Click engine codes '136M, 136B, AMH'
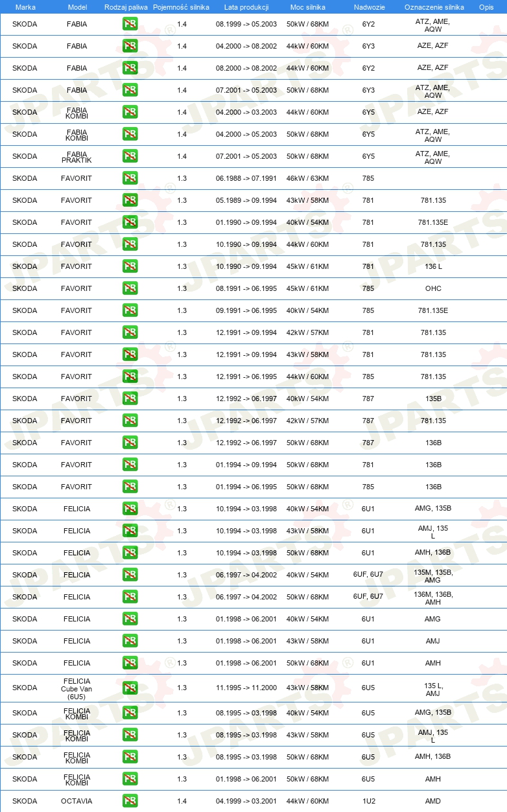 tap(433, 597)
